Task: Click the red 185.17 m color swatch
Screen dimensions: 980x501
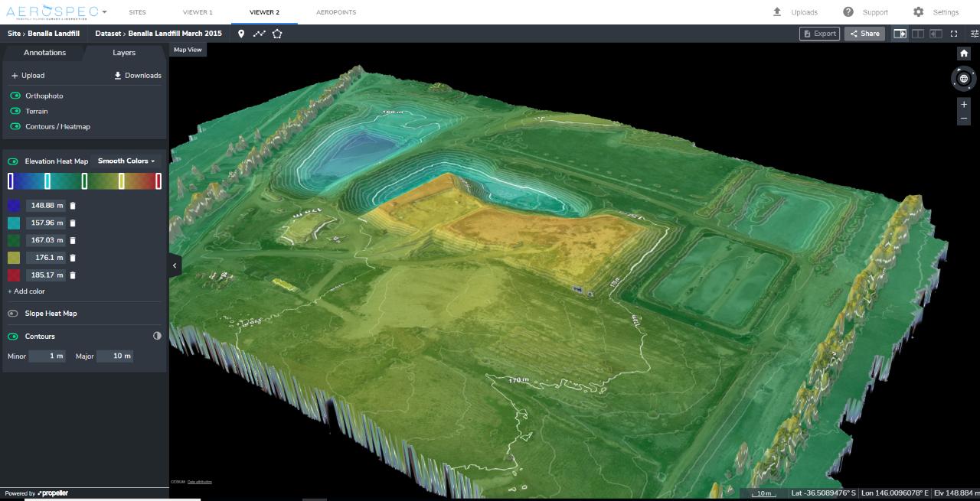Action: tap(15, 275)
